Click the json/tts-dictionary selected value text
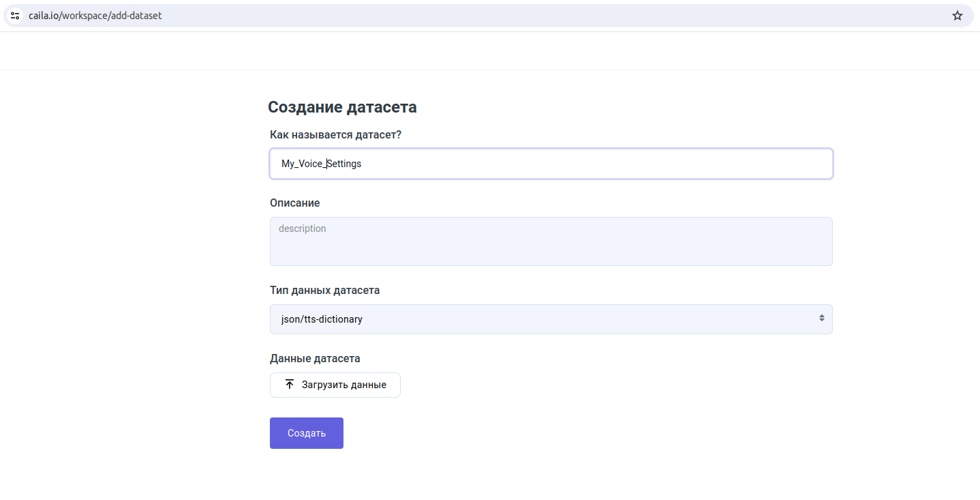The height and width of the screenshot is (500, 980). coord(322,319)
